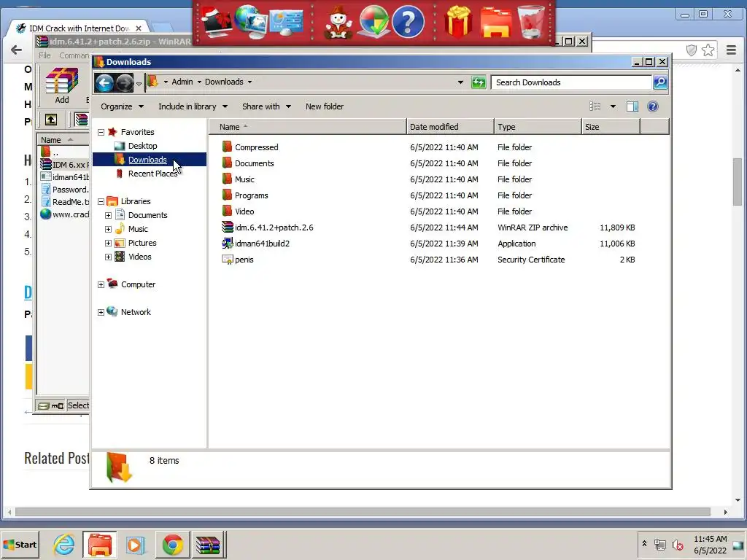Open Windows Media Player from taskbar
Viewport: 747px width, 560px height.
135,545
